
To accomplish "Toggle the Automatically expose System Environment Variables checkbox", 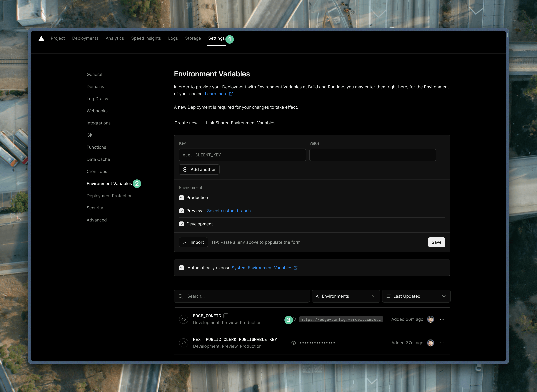I will pyautogui.click(x=182, y=268).
